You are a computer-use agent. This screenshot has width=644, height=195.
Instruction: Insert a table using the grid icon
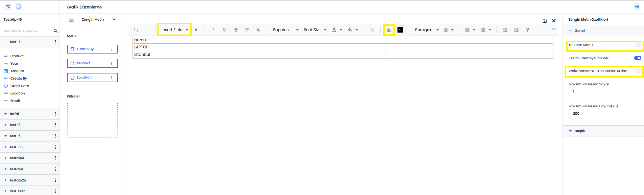(x=389, y=30)
